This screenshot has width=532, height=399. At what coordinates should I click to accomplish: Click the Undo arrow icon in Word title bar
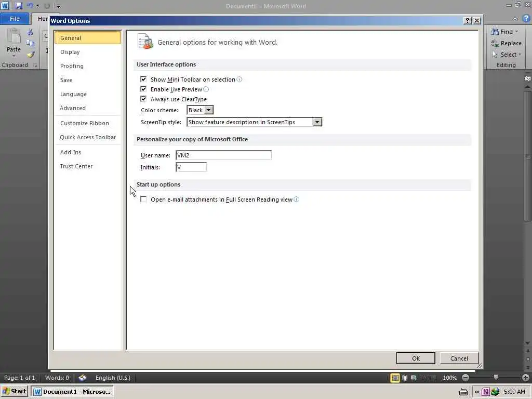click(x=30, y=6)
